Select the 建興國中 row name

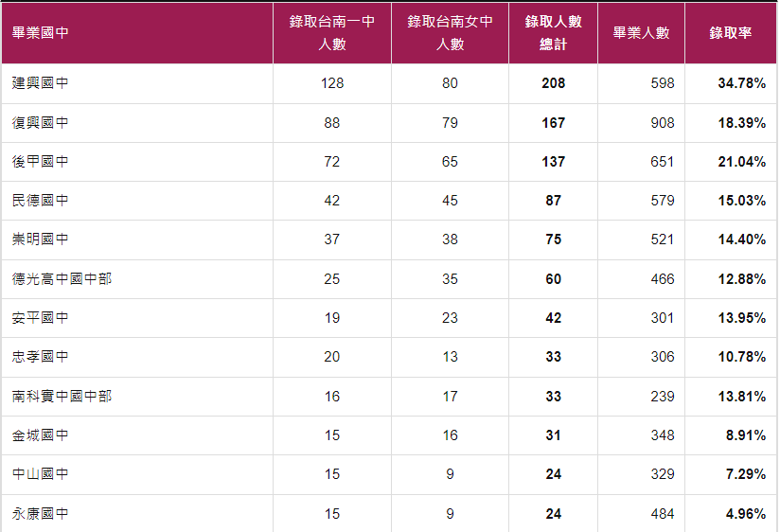(41, 83)
